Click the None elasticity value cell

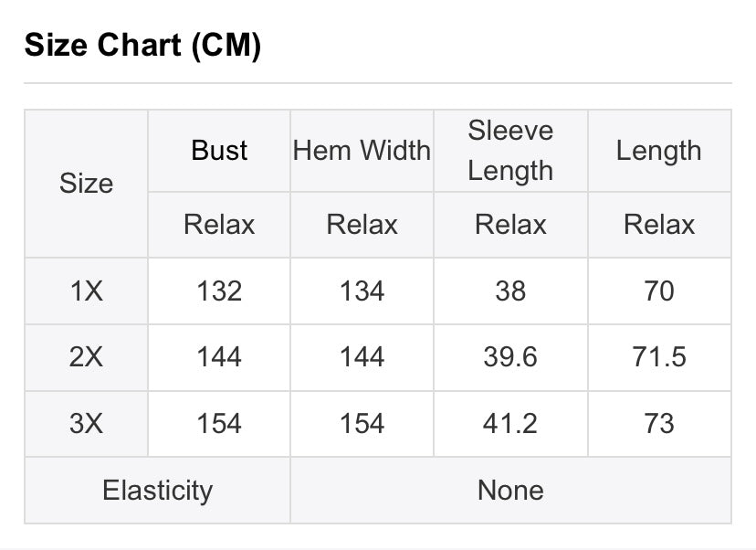point(510,491)
